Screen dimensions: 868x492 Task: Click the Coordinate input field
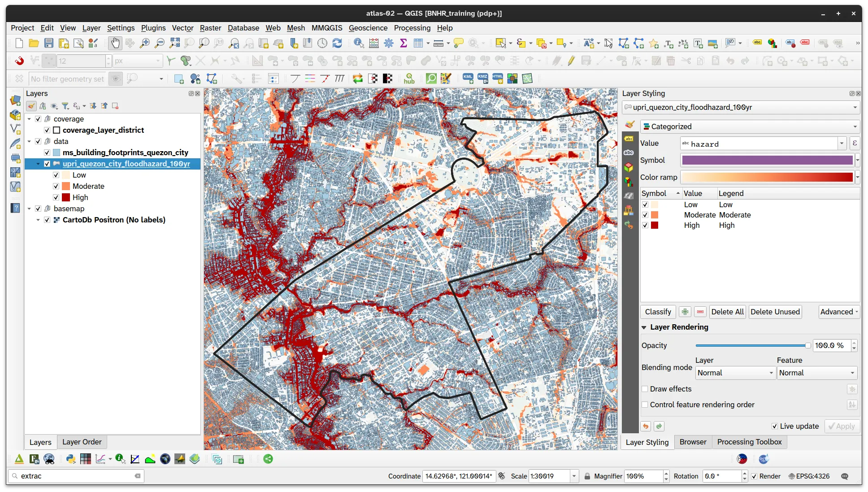tap(459, 476)
